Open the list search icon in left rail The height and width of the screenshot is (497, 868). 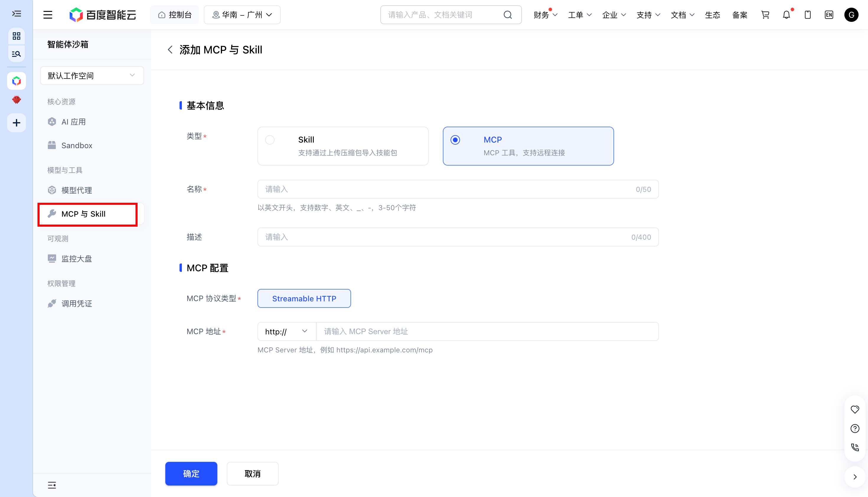point(17,54)
